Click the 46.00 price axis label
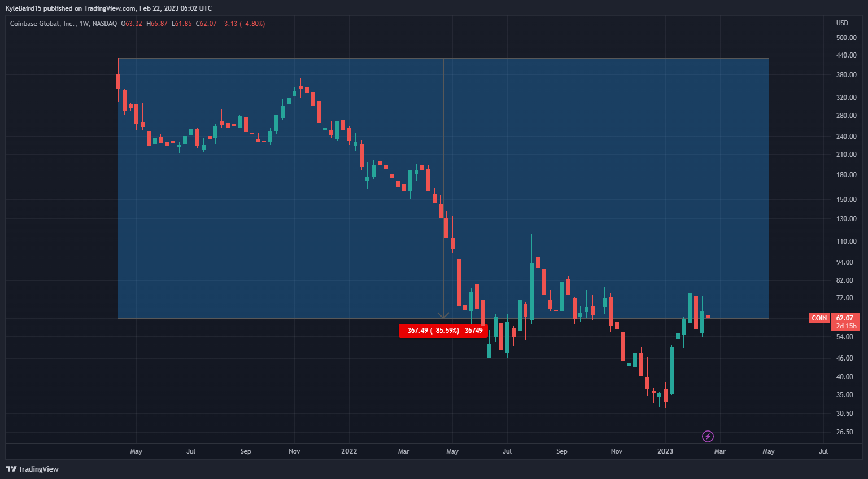This screenshot has height=479, width=868. [x=845, y=358]
